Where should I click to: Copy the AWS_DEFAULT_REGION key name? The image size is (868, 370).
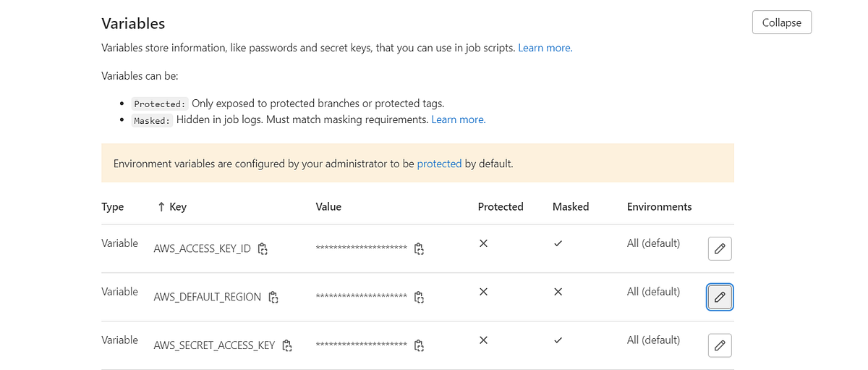pos(273,297)
